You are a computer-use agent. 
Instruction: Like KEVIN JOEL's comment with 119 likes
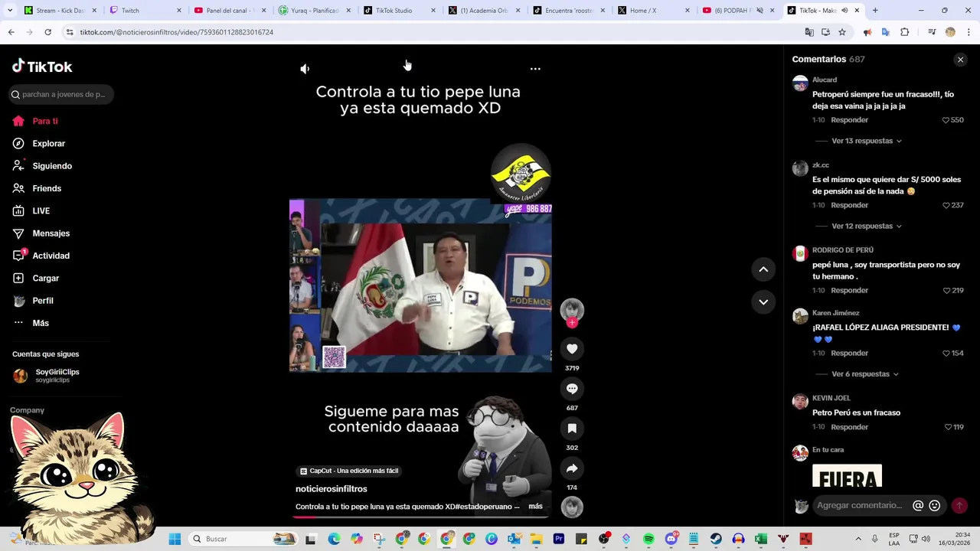point(948,427)
